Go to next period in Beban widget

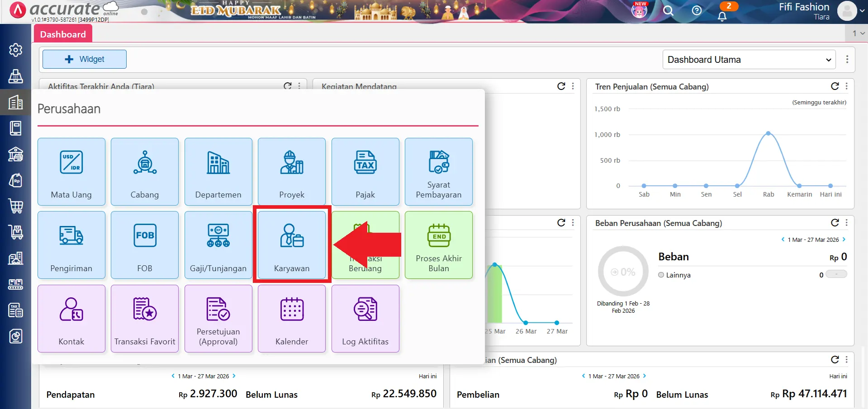(x=844, y=240)
